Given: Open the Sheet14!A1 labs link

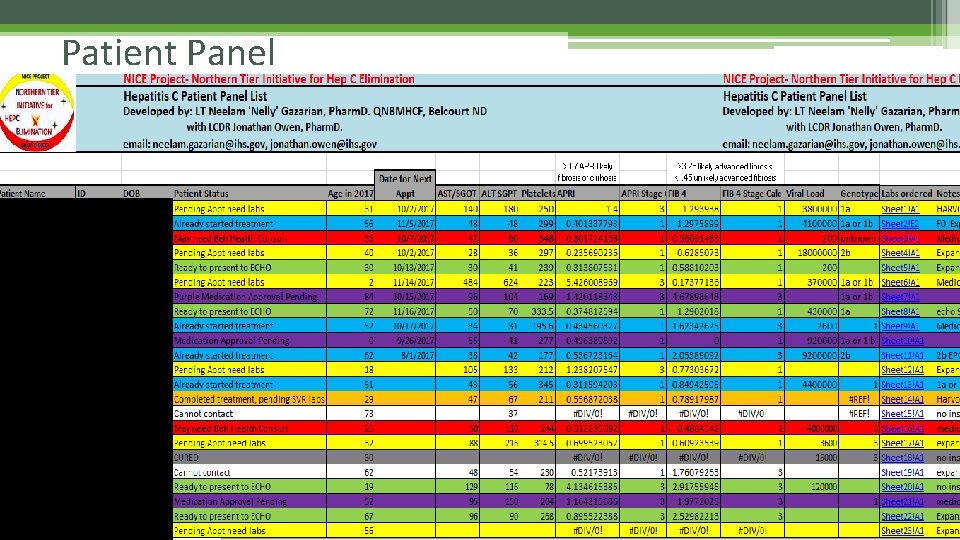Looking at the screenshot, I should click(901, 399).
